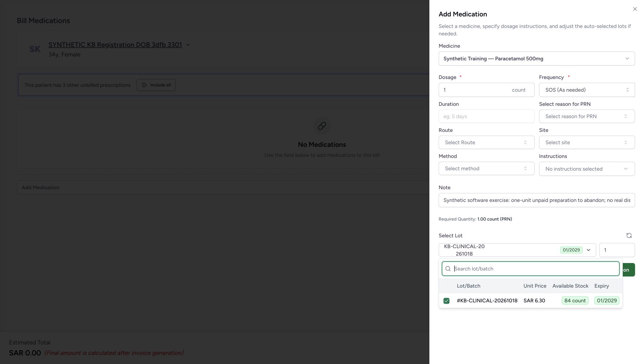Close the Add Medication panel
This screenshot has width=644, height=364.
point(635,9)
